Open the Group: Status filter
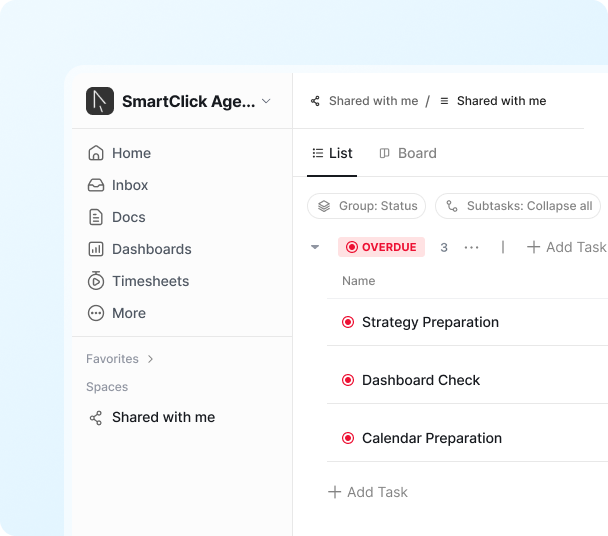Viewport: 608px width, 536px height. pos(366,206)
